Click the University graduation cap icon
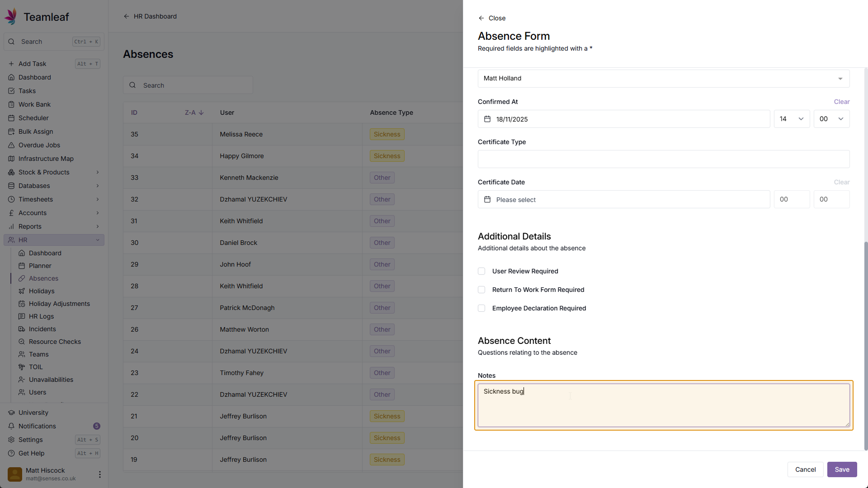The image size is (868, 488). (11, 413)
